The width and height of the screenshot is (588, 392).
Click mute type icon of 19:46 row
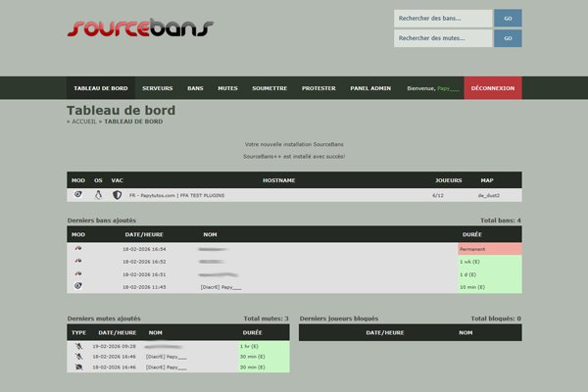[78, 357]
